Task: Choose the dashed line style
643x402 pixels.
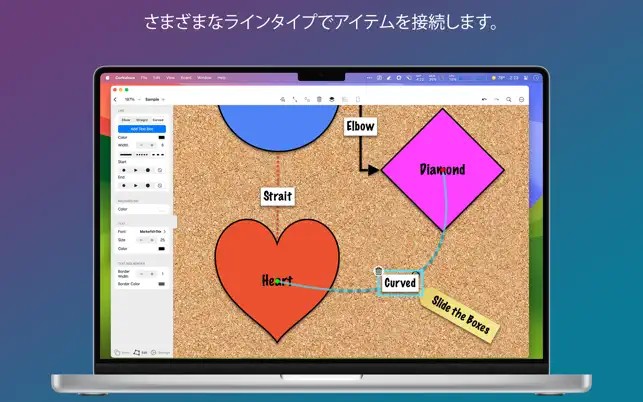Action: coord(158,155)
